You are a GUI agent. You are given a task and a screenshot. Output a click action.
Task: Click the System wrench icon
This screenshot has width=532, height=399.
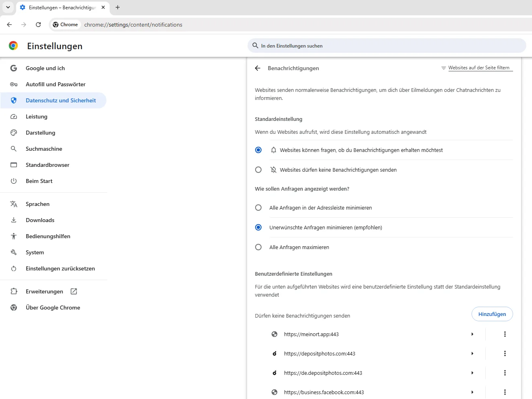click(14, 252)
